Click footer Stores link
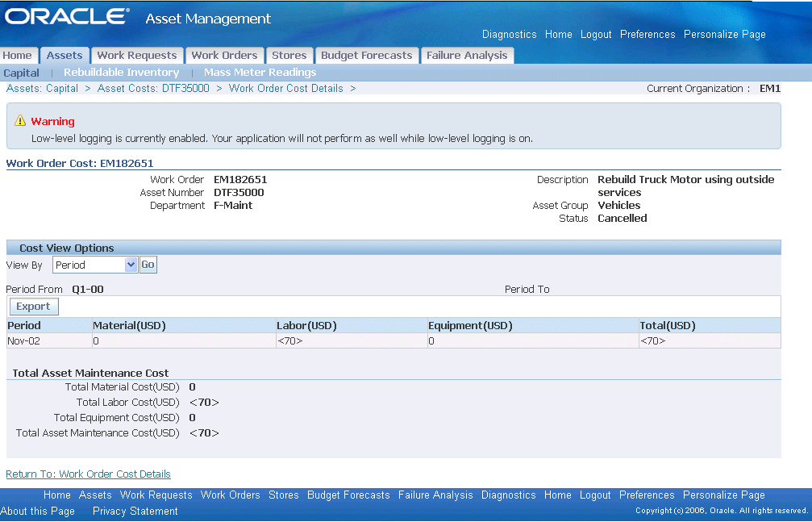 point(284,495)
